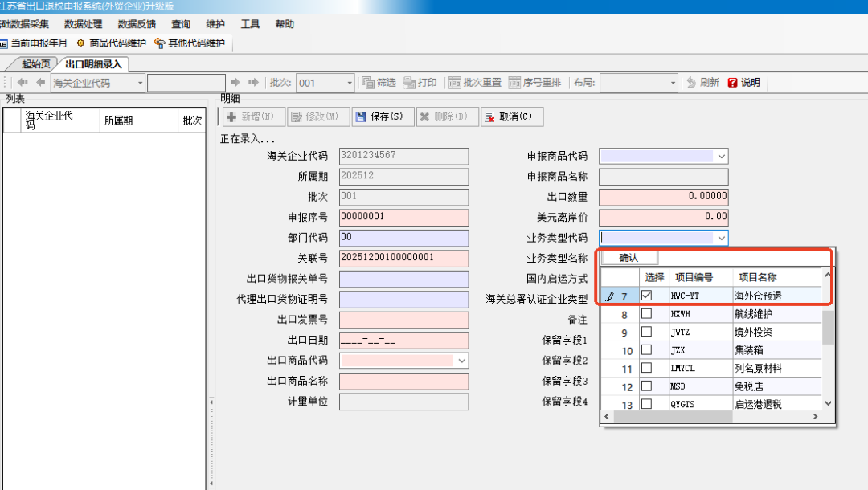Expand the 申报商品代码 dropdown
The image size is (868, 490).
pos(721,156)
